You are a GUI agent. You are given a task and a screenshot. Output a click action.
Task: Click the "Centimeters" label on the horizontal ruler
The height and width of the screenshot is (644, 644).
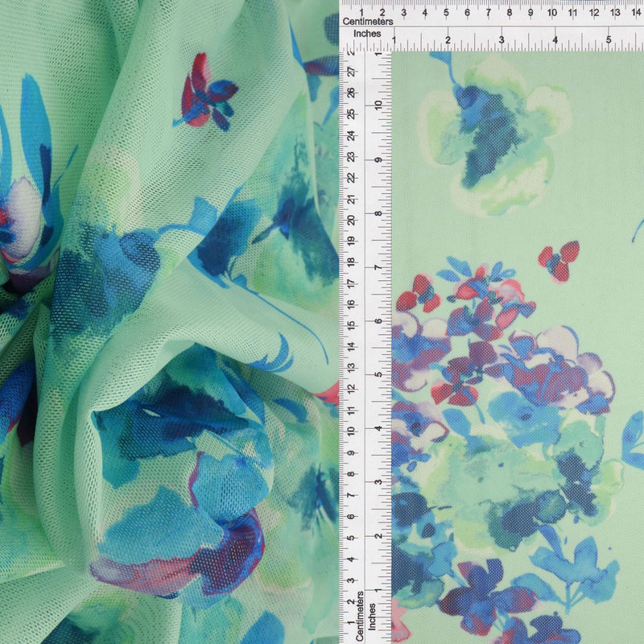(368, 22)
